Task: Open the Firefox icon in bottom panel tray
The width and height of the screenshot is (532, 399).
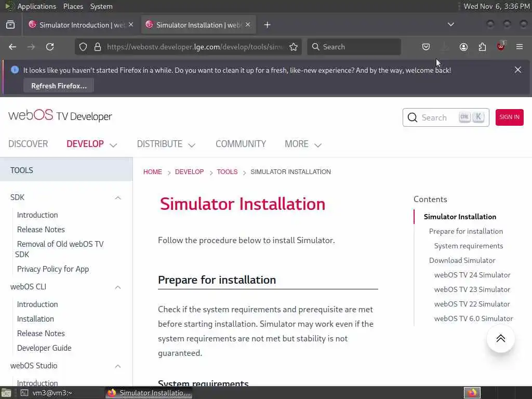Action: click(472, 393)
